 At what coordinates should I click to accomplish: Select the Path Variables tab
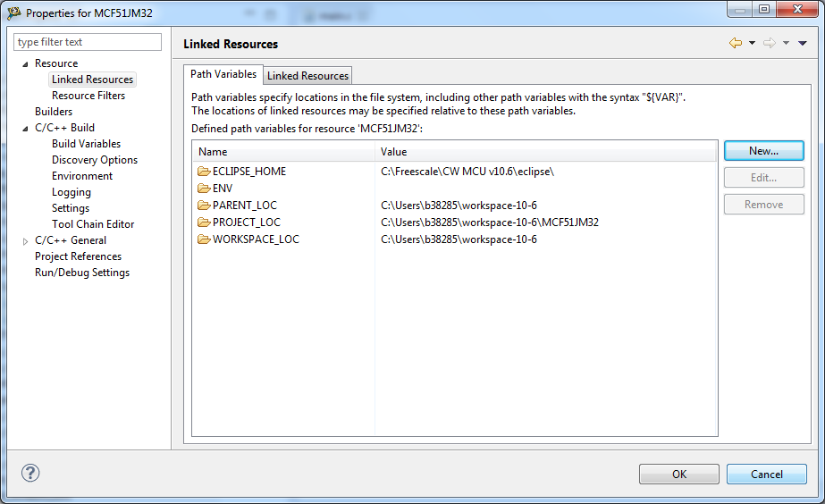(223, 75)
